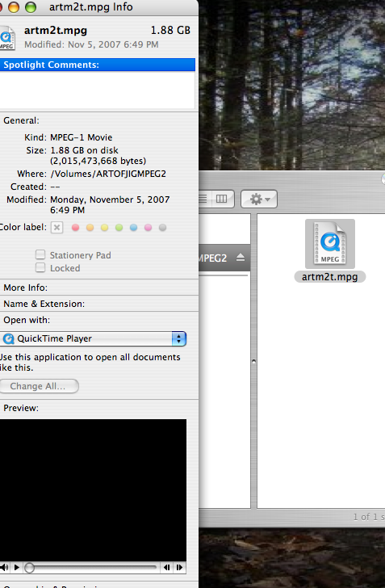The height and width of the screenshot is (588, 385).
Task: Collapse the Open with section
Action: click(27, 320)
